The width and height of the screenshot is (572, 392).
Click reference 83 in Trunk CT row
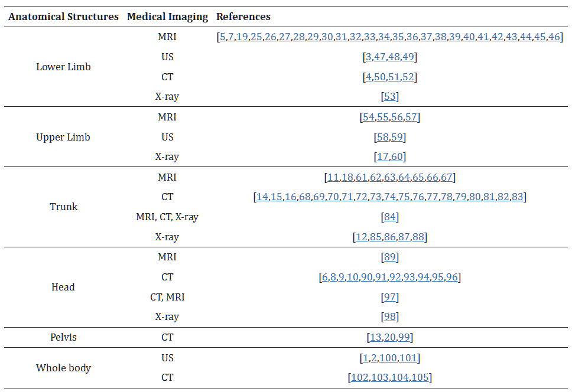518,197
